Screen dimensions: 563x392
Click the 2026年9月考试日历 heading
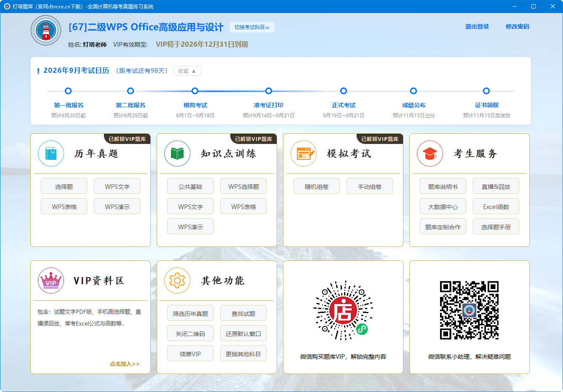click(x=76, y=71)
